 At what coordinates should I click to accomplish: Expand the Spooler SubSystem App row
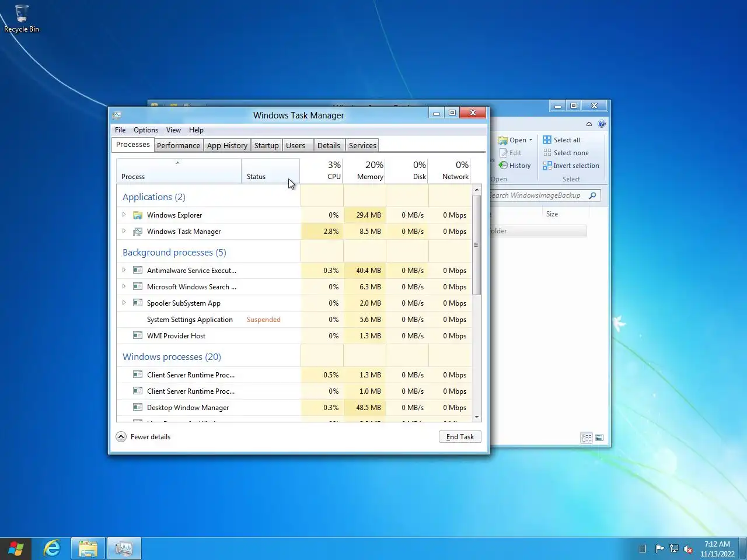(124, 303)
